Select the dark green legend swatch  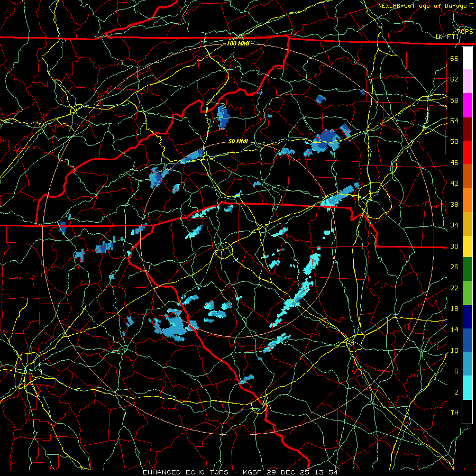click(x=467, y=269)
